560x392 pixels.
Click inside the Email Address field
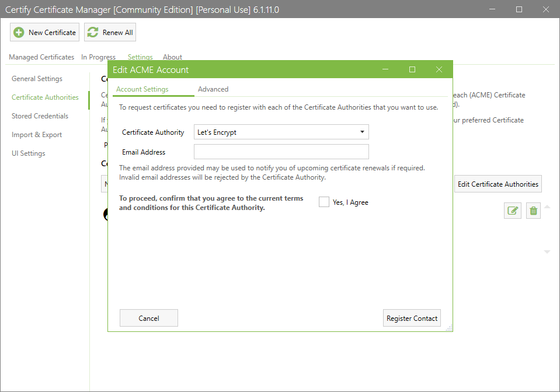click(281, 152)
